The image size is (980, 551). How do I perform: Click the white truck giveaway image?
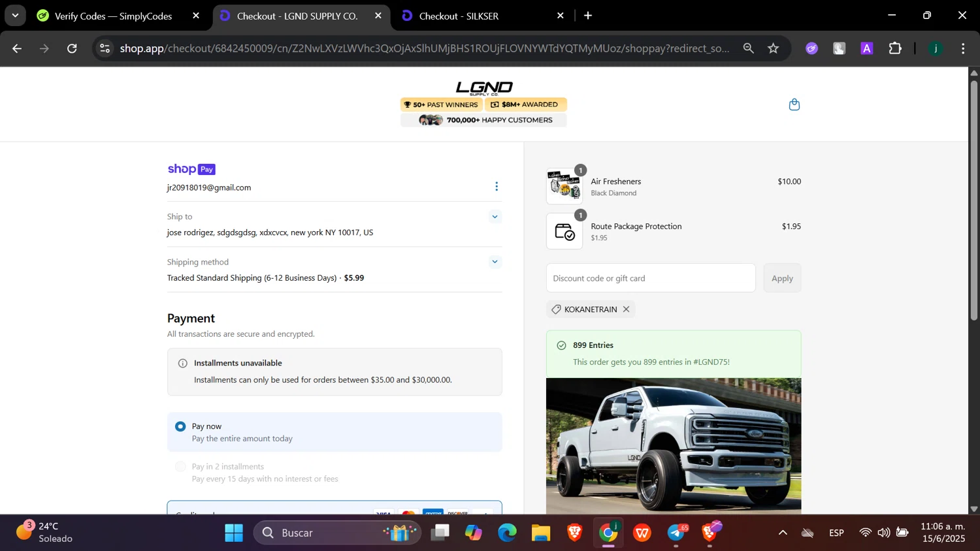pyautogui.click(x=674, y=446)
